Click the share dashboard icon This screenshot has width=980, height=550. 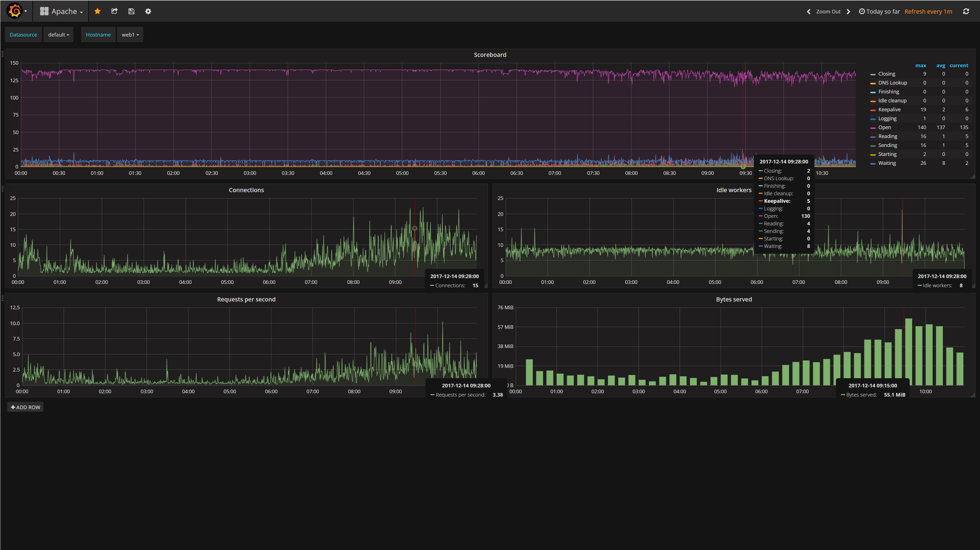[114, 11]
